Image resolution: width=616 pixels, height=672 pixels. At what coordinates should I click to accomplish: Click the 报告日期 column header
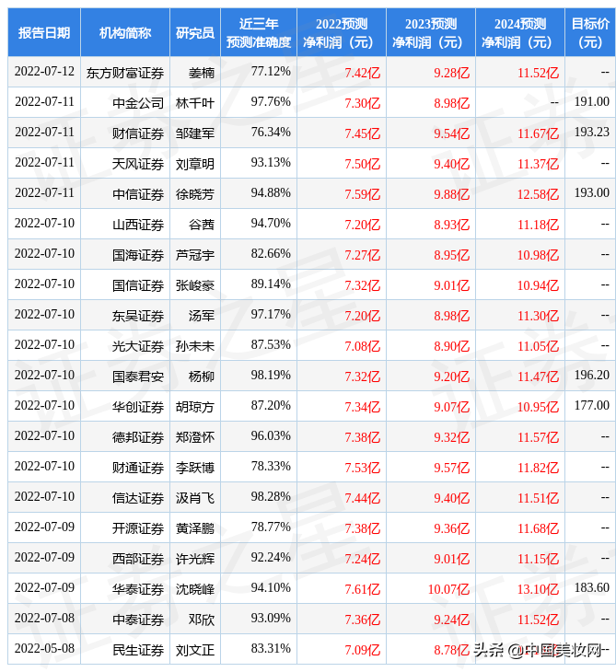coord(44,32)
